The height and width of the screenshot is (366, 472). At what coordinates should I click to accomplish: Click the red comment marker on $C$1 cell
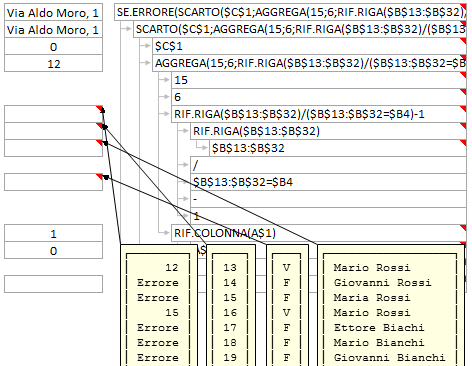point(464,40)
